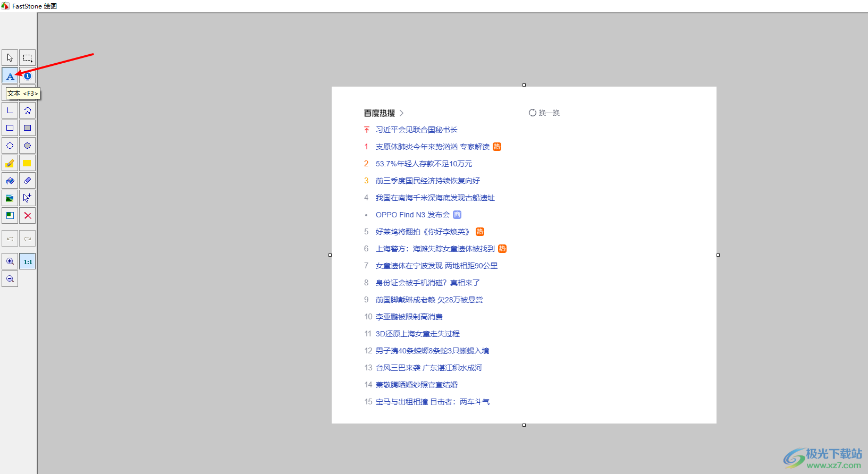The image size is (868, 474).
Task: Click '前三季度国民经济持续恢复向好' text
Action: point(428,181)
